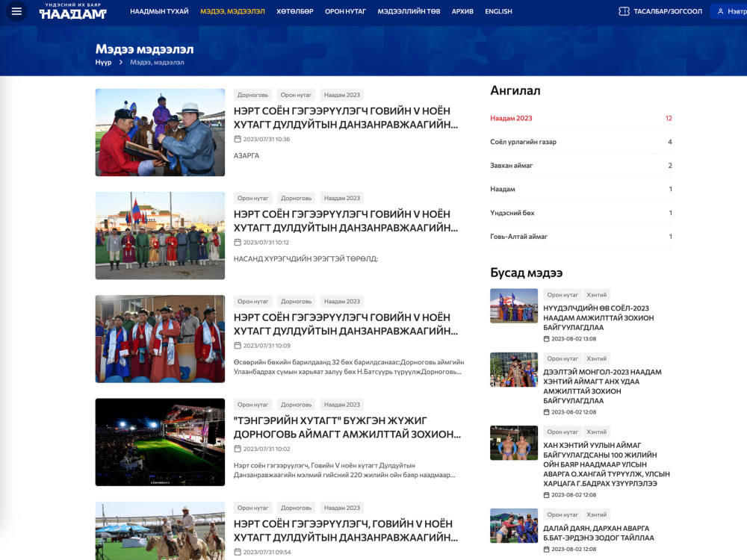The width and height of the screenshot is (747, 560).
Task: Click the ticket icon beside ТАСАЛБАР/ЗОГСООЛ
Action: [624, 11]
